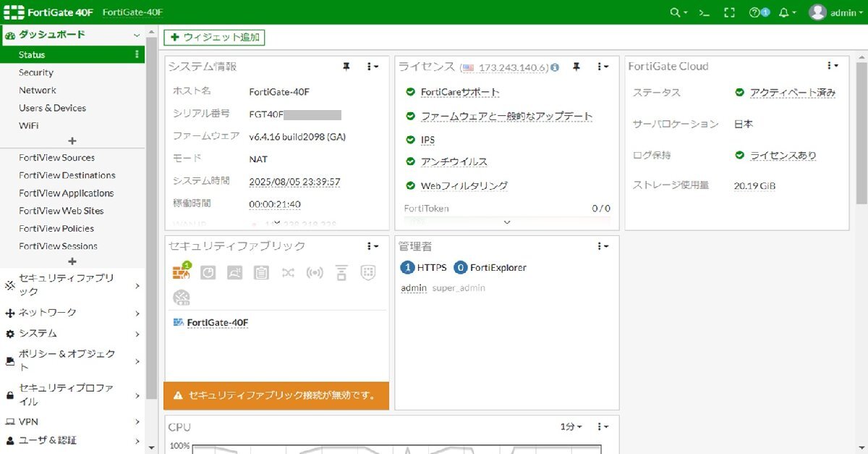Screen dimensions: 868x454
Task: Click the ファームウェアと一般的なアップデート link
Action: [506, 116]
